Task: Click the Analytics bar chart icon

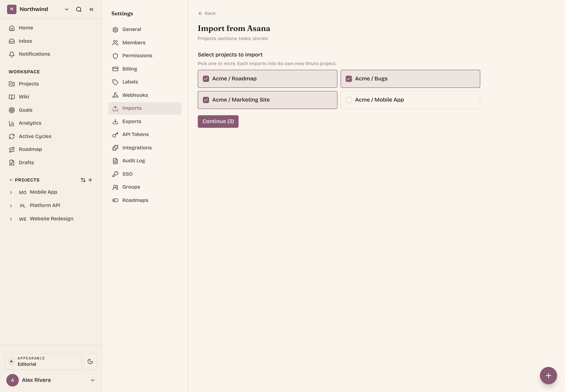Action: point(12,123)
